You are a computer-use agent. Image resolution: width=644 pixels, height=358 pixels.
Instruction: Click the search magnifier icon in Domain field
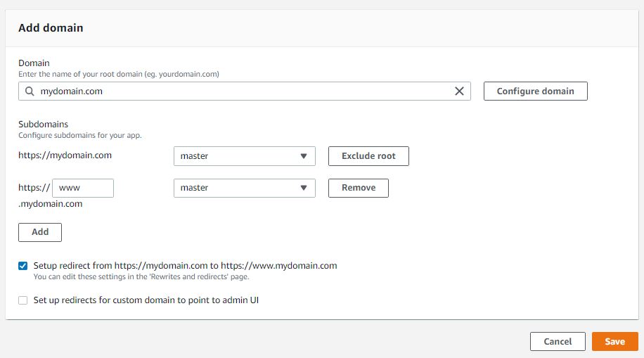click(30, 91)
